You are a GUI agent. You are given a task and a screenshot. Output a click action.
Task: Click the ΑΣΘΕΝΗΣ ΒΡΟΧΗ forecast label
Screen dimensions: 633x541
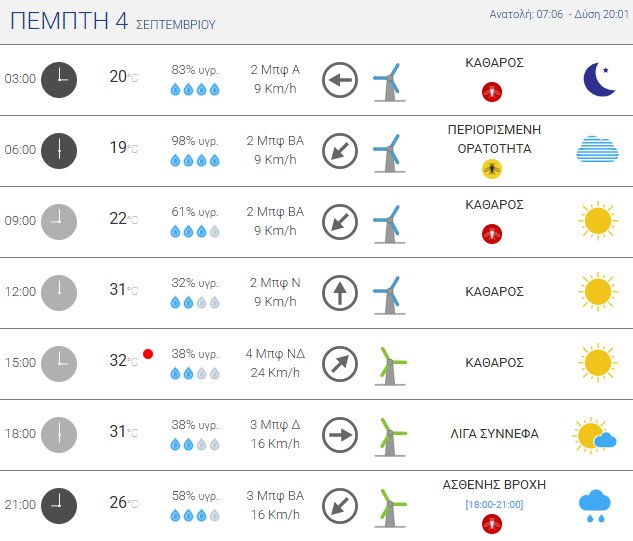pos(494,484)
